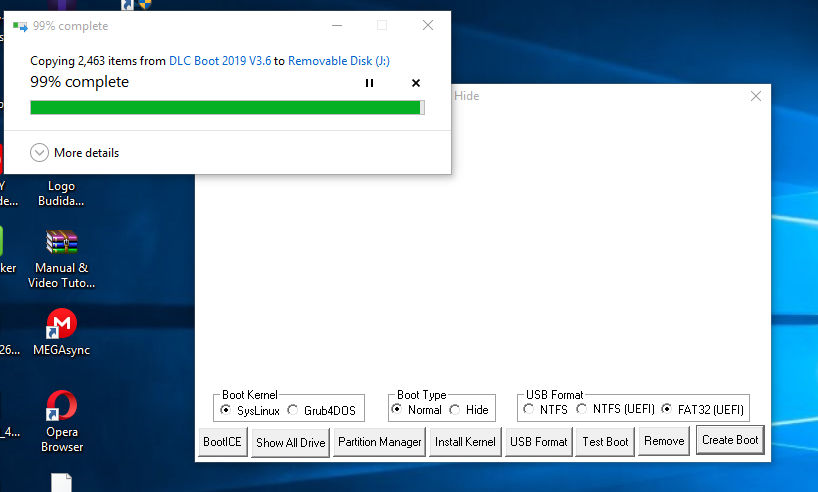Open the DLC Boot 2019 V3.6 source link
The width and height of the screenshot is (818, 492).
pyautogui.click(x=220, y=61)
